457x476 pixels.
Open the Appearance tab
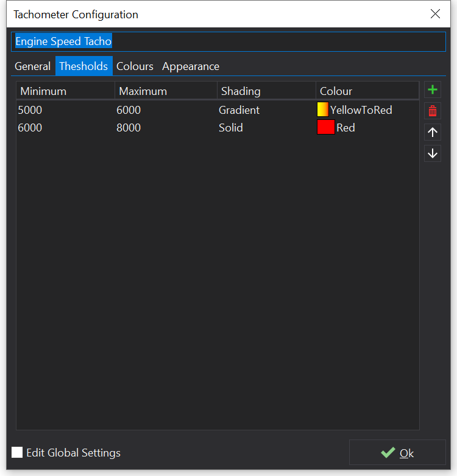tap(190, 66)
